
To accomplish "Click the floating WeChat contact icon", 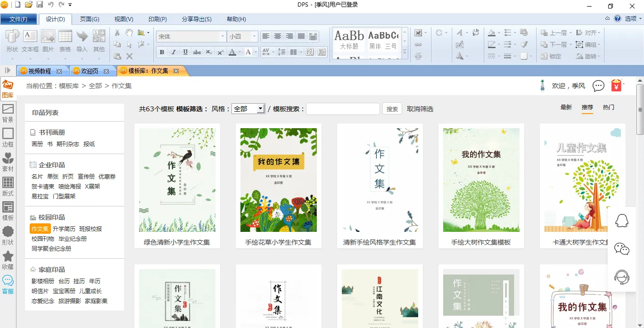I will pos(622,249).
